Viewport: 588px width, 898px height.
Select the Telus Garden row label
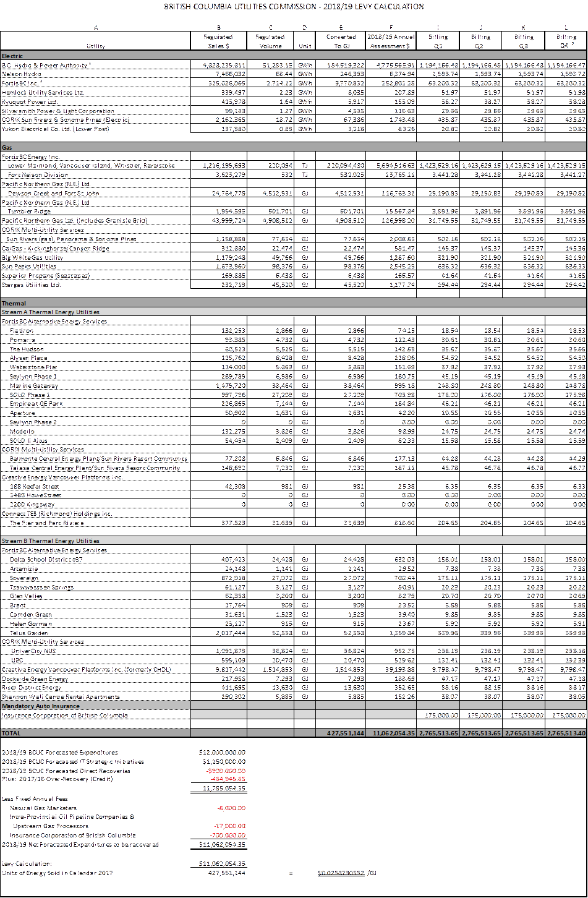pos(29,633)
